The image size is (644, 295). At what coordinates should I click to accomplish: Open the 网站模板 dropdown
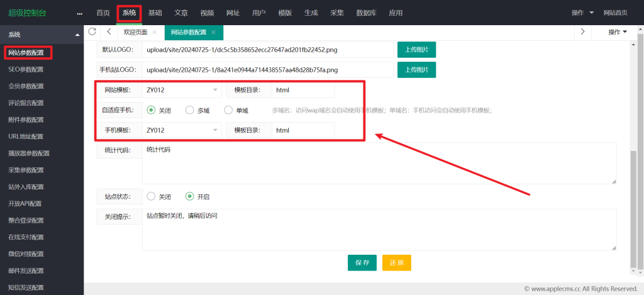click(182, 90)
